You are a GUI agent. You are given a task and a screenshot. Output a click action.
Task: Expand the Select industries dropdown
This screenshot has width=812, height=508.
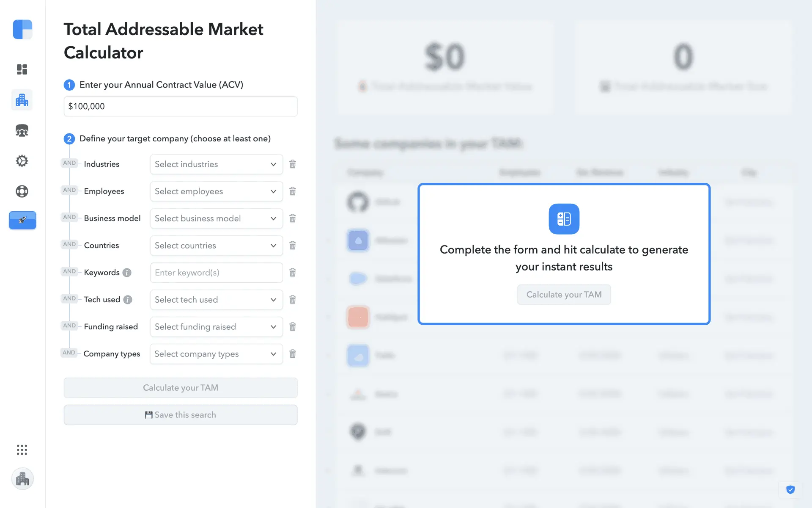pos(216,164)
